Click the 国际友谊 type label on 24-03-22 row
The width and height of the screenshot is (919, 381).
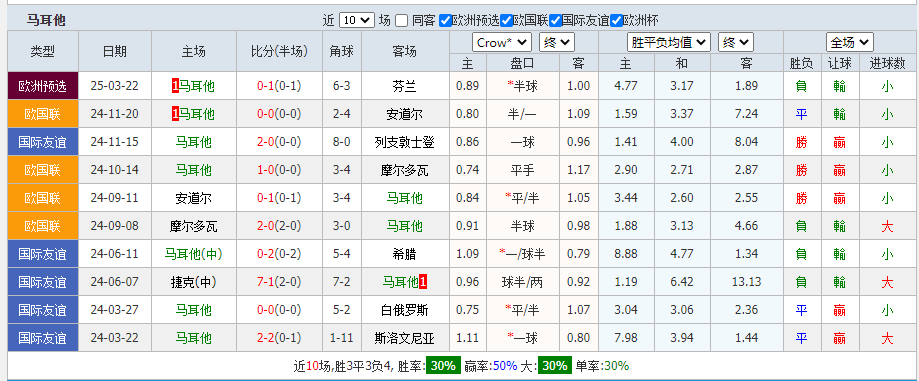coord(43,338)
